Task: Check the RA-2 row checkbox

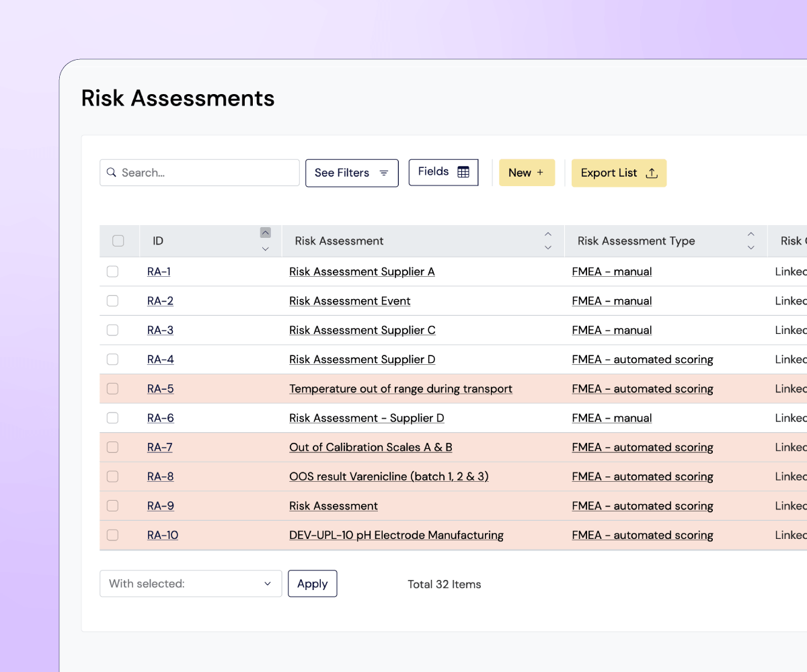Action: pos(112,301)
